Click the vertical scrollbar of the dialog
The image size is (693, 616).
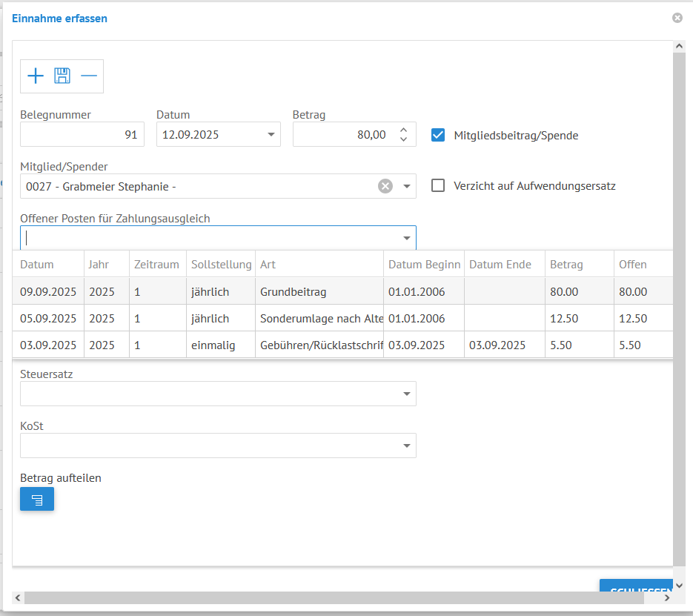(x=678, y=297)
